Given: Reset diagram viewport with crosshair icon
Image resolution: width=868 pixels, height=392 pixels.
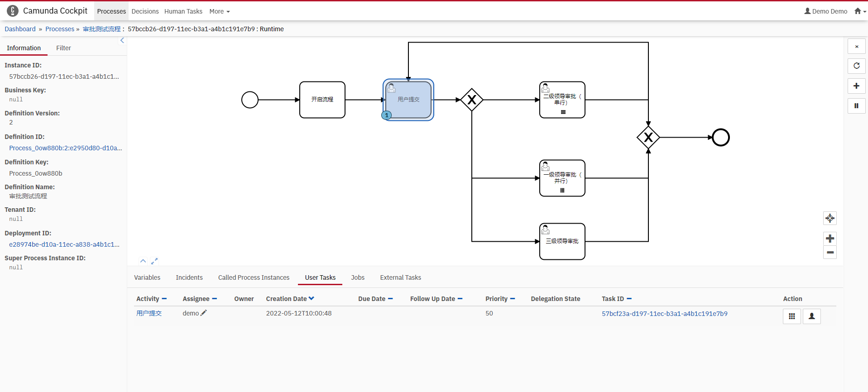Looking at the screenshot, I should point(830,218).
